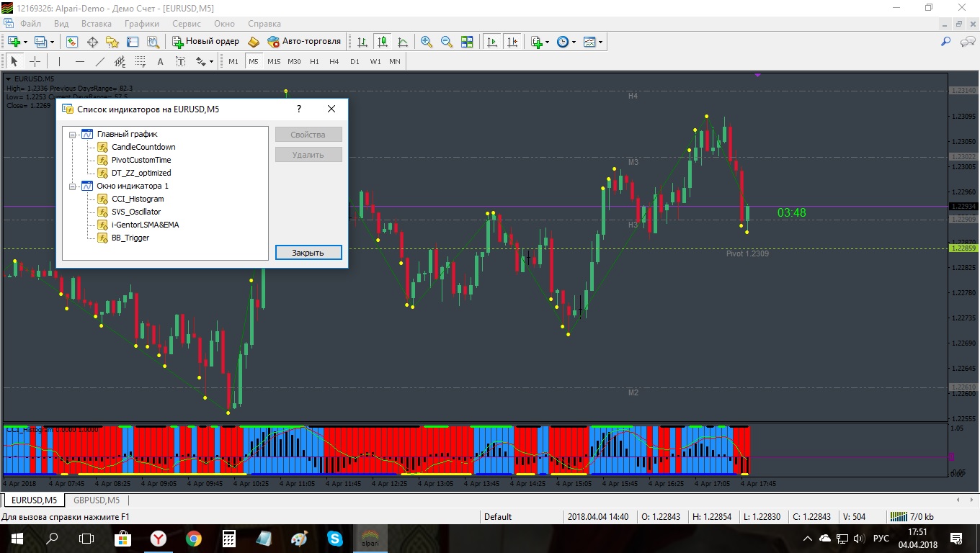
Task: Open the Файл menu
Action: (x=31, y=24)
